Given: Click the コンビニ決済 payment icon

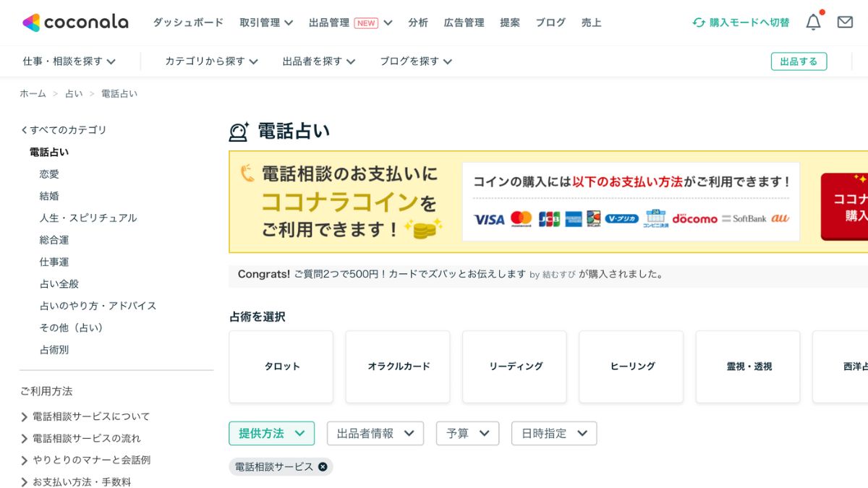Looking at the screenshot, I should [655, 218].
